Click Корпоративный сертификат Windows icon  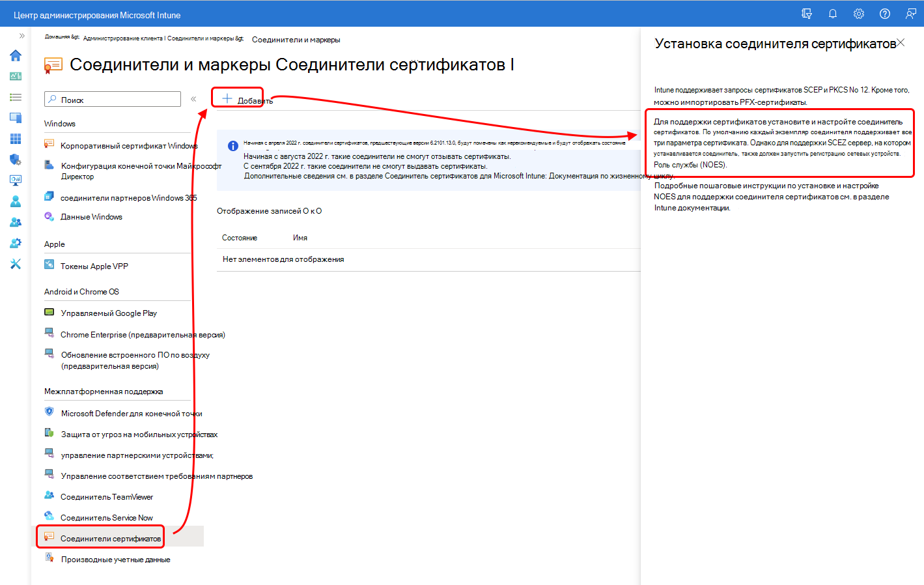[x=49, y=144]
